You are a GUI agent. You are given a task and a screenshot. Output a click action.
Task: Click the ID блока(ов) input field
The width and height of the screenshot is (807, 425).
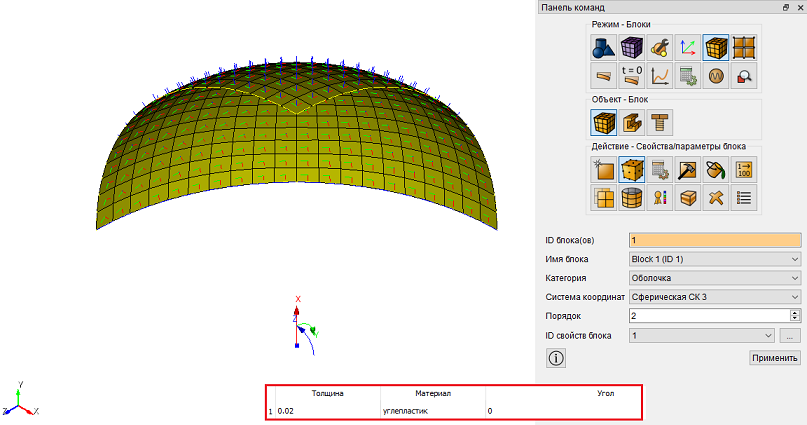tap(715, 240)
